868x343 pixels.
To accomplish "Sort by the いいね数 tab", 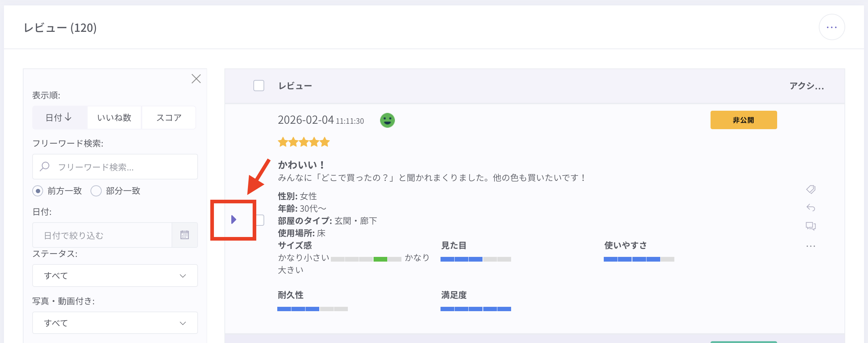I will (x=114, y=118).
